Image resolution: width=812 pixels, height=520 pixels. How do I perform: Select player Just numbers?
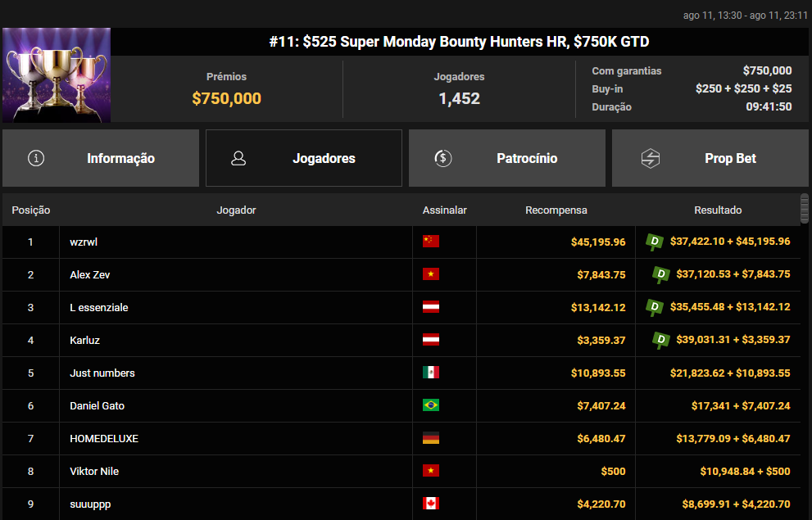(102, 373)
